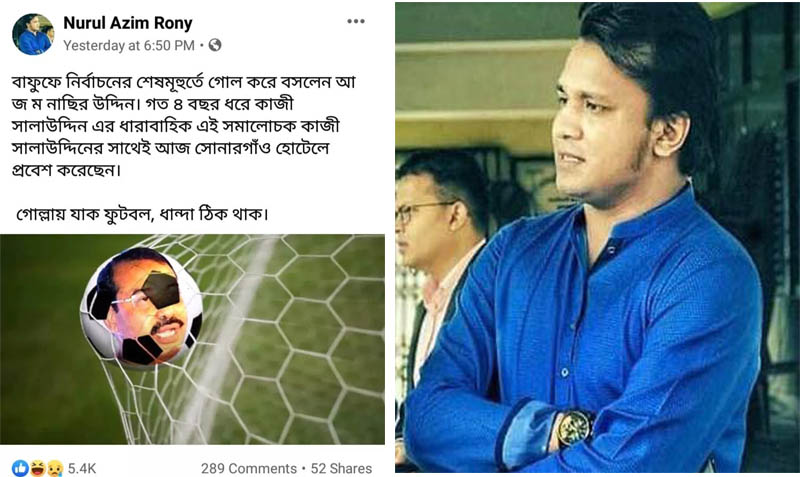
Task: Open the football goal net post image
Action: pyautogui.click(x=192, y=339)
